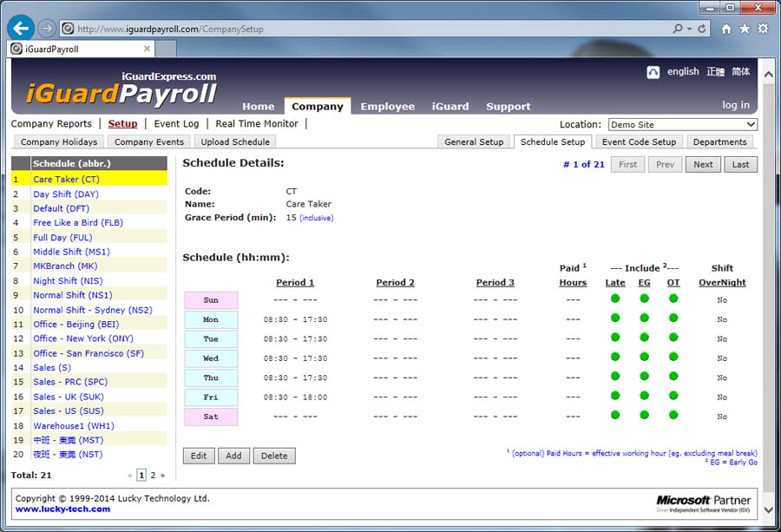The width and height of the screenshot is (781, 532).
Task: Click the Microsoft Partner logo
Action: pyautogui.click(x=703, y=503)
